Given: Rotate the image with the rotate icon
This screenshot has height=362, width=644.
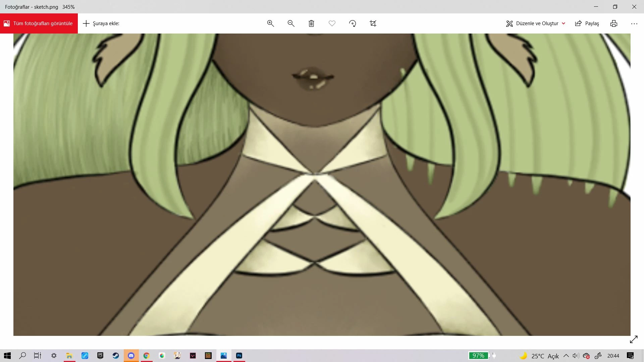Looking at the screenshot, I should (352, 23).
